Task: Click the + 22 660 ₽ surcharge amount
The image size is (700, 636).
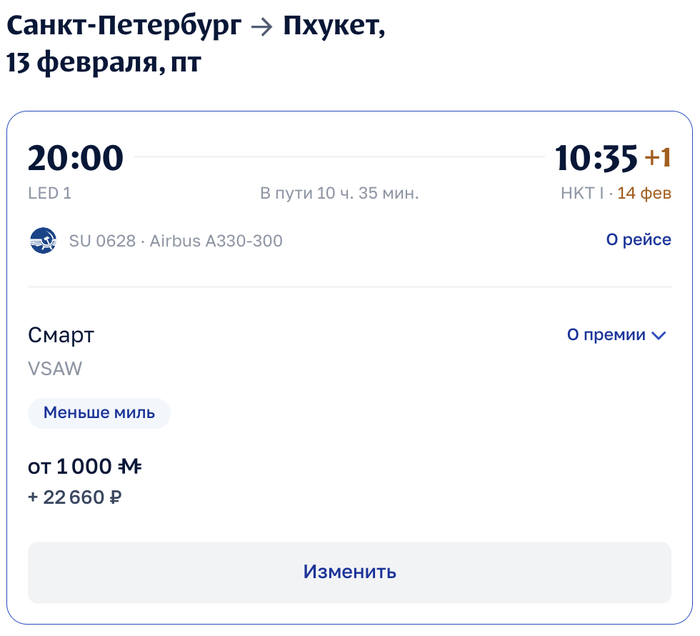Action: tap(76, 497)
